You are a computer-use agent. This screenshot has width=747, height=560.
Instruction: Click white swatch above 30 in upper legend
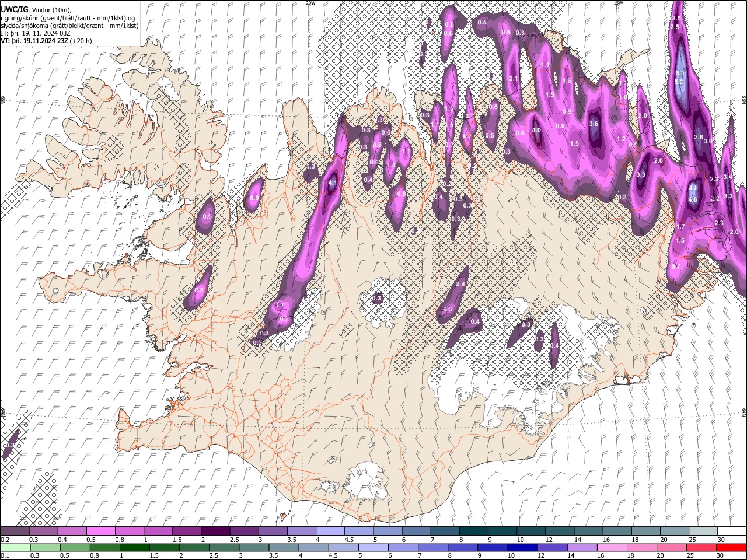[x=731, y=531]
